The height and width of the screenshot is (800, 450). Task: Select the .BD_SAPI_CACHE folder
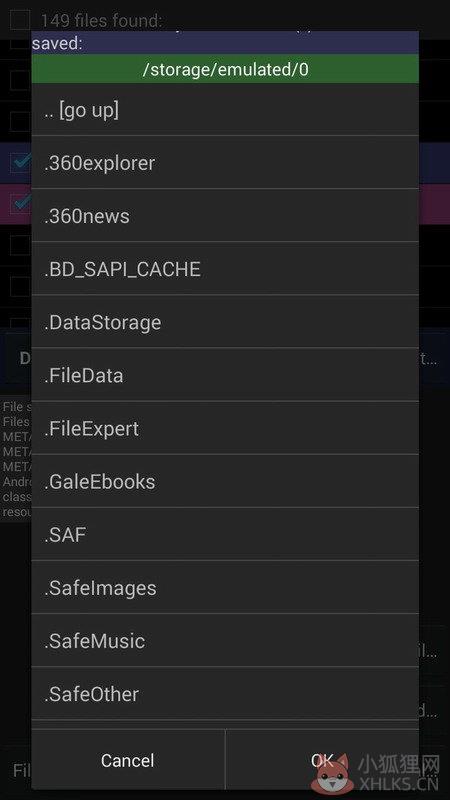coord(225,269)
